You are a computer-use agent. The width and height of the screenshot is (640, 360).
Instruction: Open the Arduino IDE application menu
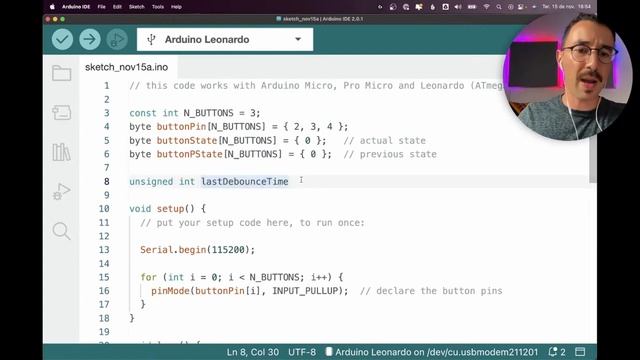[x=76, y=7]
